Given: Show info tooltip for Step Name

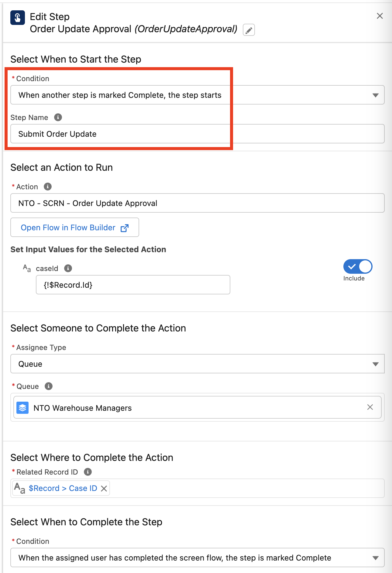Looking at the screenshot, I should (58, 117).
